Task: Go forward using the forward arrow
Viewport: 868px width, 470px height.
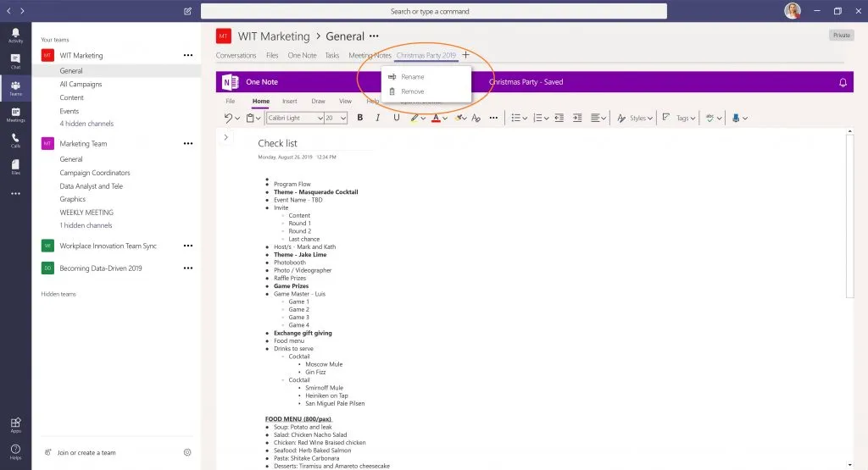Action: pos(22,11)
